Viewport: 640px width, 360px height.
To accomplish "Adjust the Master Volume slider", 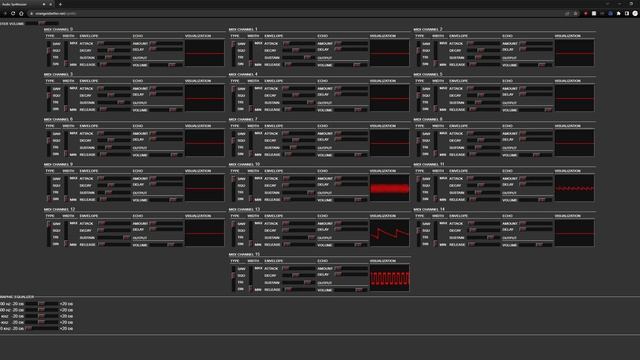I will click(42, 23).
